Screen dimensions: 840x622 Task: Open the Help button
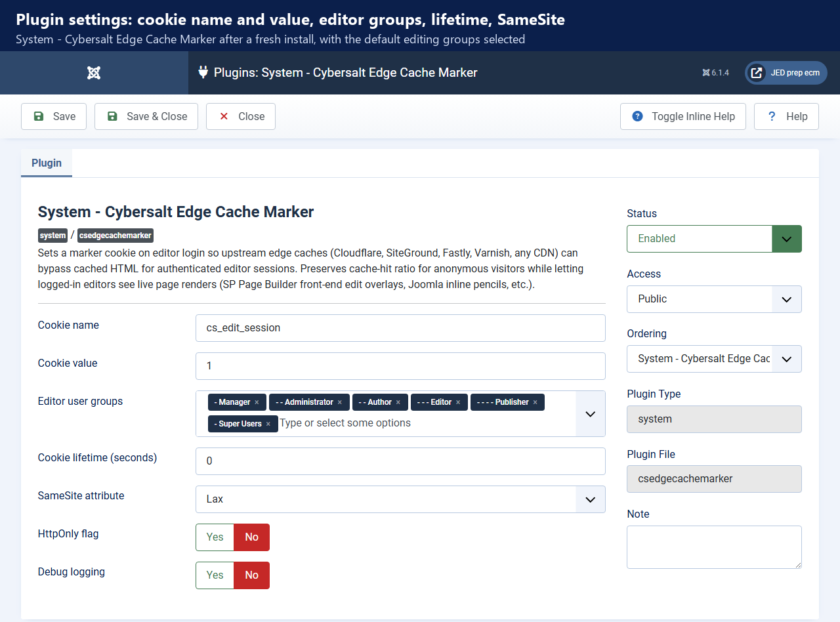pyautogui.click(x=786, y=116)
